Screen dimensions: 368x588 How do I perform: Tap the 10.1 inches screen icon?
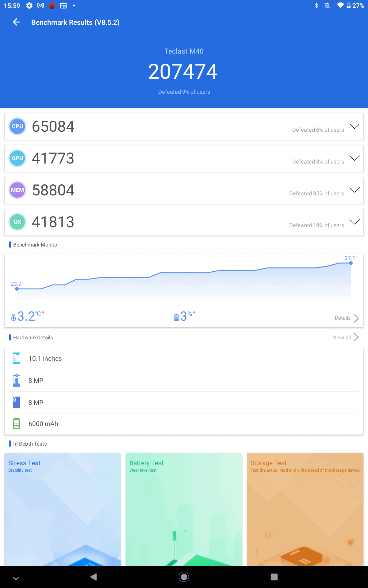point(17,358)
